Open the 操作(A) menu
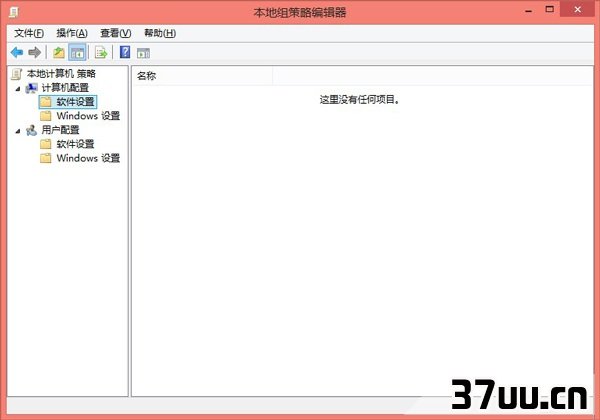Viewport: 600px width, 420px height. [72, 33]
